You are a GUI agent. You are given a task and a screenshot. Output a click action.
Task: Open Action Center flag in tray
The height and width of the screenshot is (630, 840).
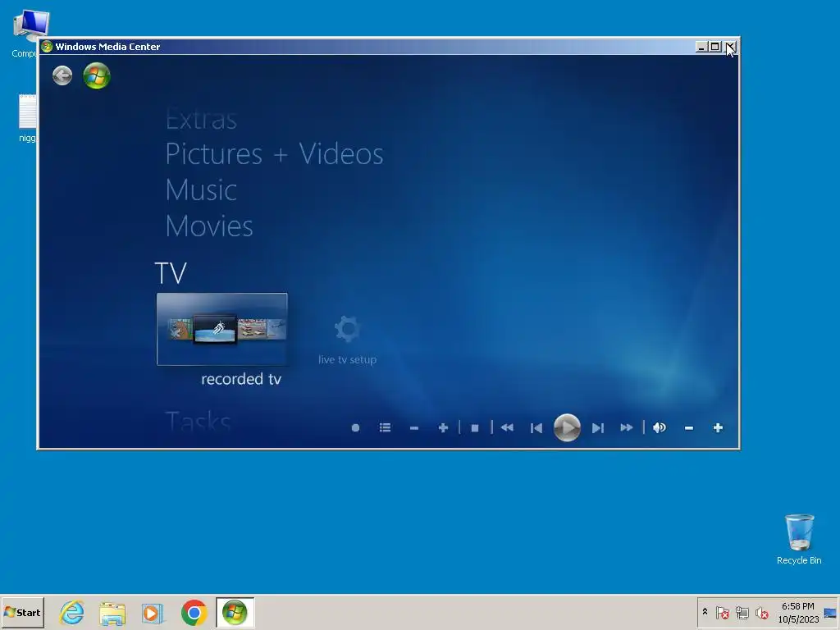tap(722, 612)
